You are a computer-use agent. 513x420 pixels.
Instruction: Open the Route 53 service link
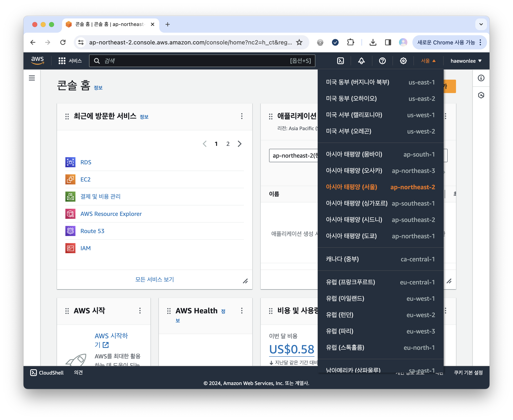point(92,231)
